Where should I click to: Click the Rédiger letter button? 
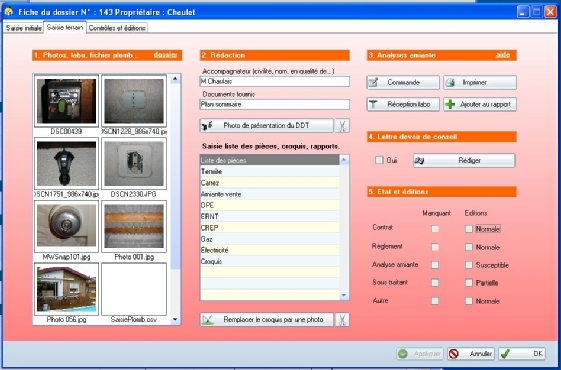(x=464, y=161)
